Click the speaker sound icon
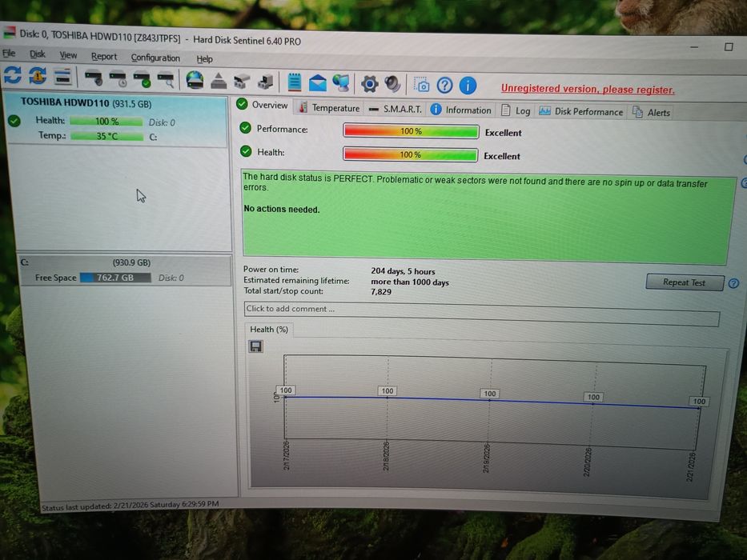This screenshot has height=560, width=747. 393,84
